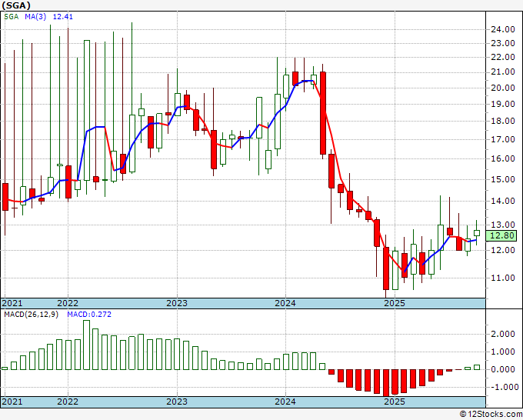
Task: Select the green 12.80 current price tag
Action: 501,236
